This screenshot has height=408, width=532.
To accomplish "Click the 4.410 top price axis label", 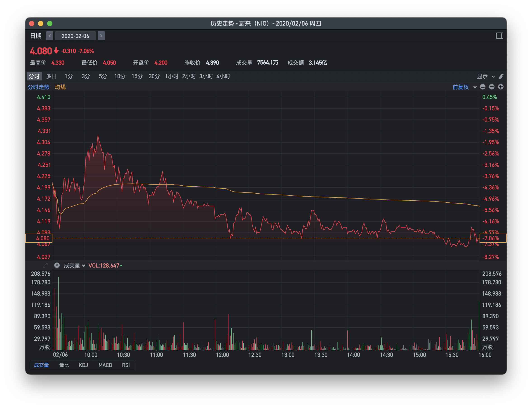I will point(43,97).
